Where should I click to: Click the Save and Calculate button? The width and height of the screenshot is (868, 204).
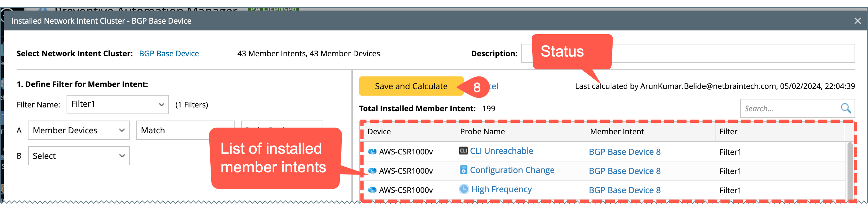(x=411, y=87)
